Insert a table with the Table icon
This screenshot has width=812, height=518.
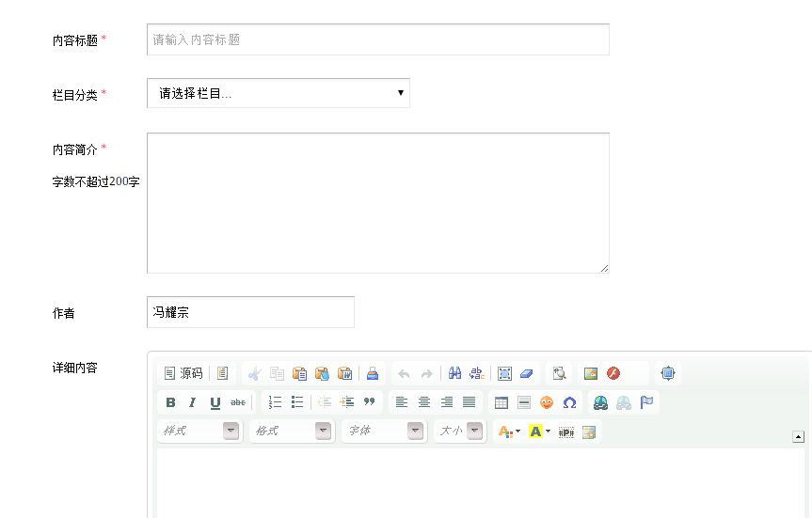click(x=502, y=402)
